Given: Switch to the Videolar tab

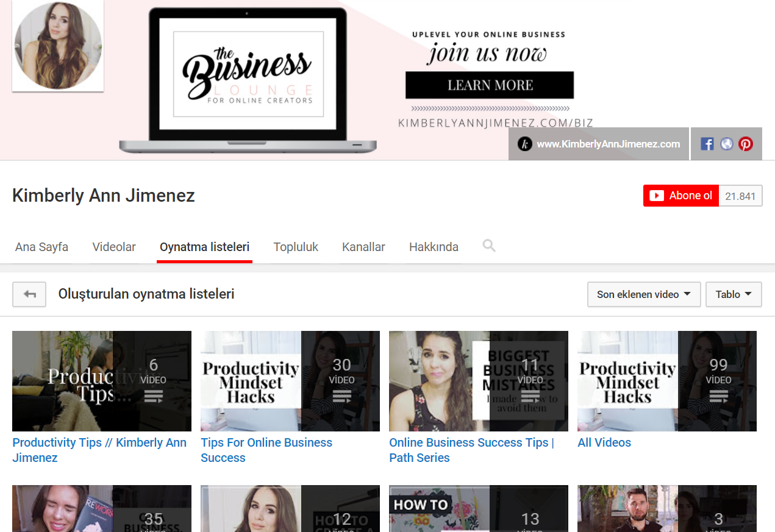Looking at the screenshot, I should click(114, 247).
